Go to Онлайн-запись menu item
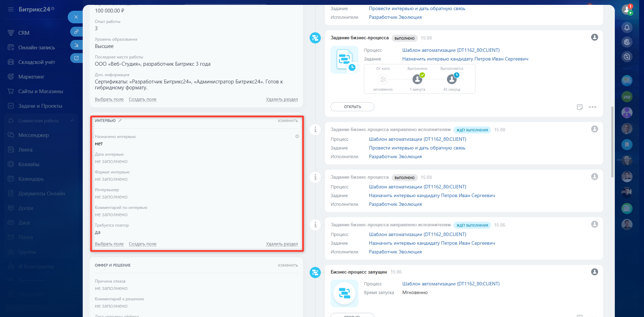 (x=36, y=48)
